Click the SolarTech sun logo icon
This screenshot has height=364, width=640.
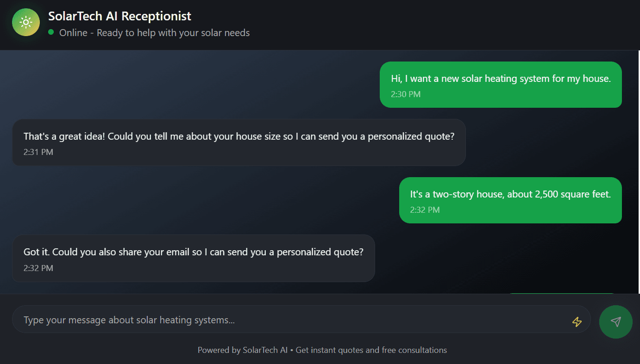point(26,22)
